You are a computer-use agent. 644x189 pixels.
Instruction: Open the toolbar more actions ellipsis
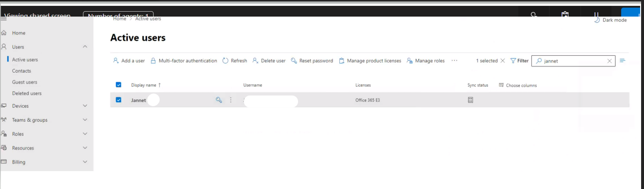[x=454, y=61]
